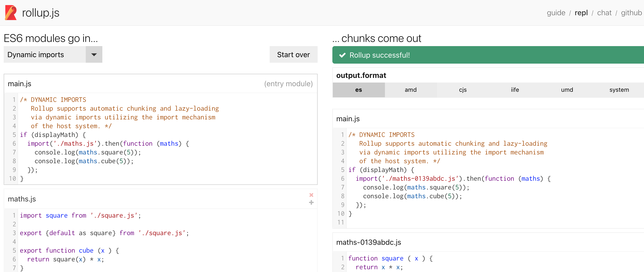Screen dimensions: 644x272
Task: Open examples dropdown arrow next to Dynamic imports
Action: [94, 54]
